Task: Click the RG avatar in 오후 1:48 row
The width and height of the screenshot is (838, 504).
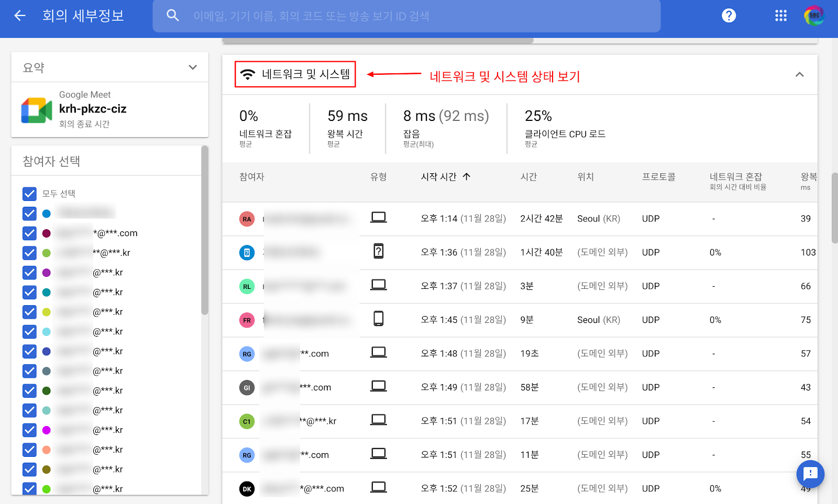Action: 247,354
